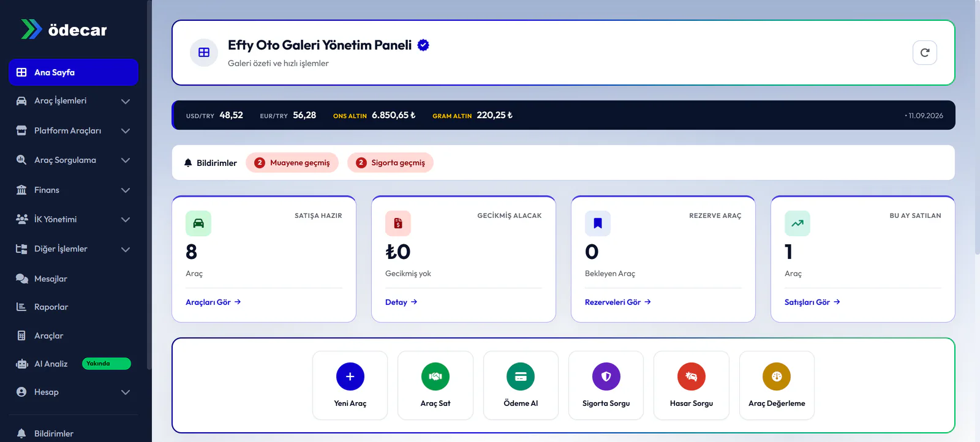Click the chat bubbles icon for Mesajlar

pos(21,279)
